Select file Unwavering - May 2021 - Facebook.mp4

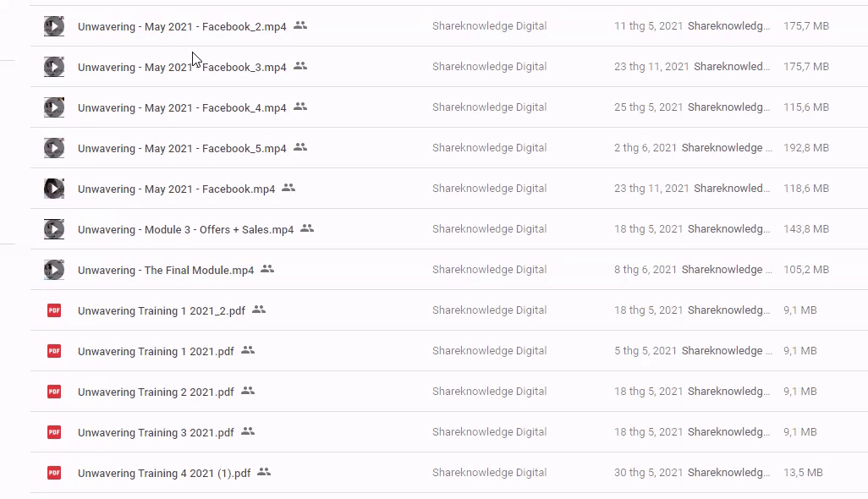click(x=176, y=189)
